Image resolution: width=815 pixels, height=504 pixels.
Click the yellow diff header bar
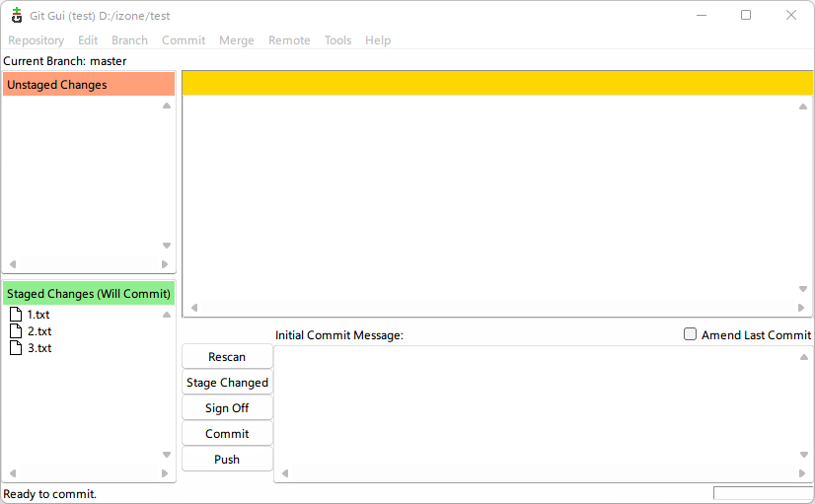[x=497, y=83]
